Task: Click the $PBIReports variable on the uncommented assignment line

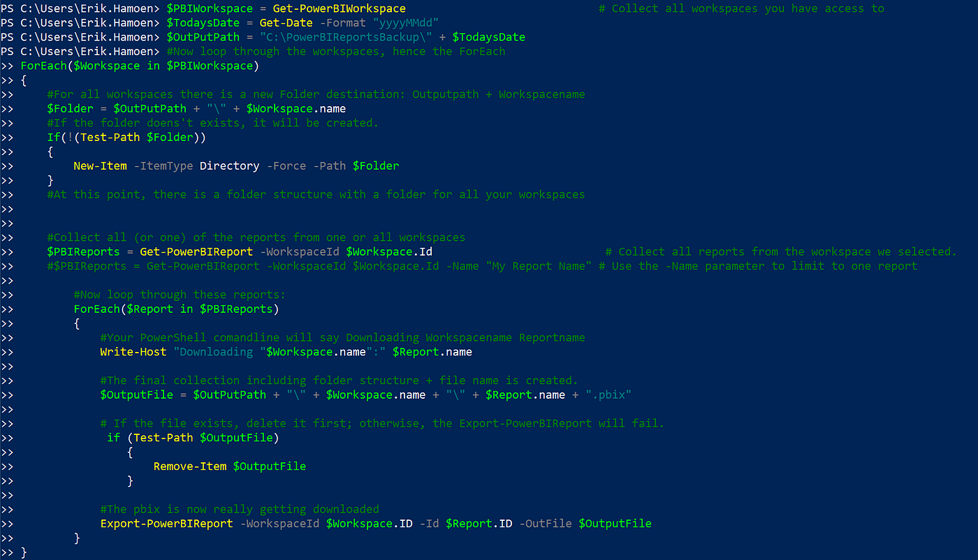Action: pyautogui.click(x=83, y=251)
